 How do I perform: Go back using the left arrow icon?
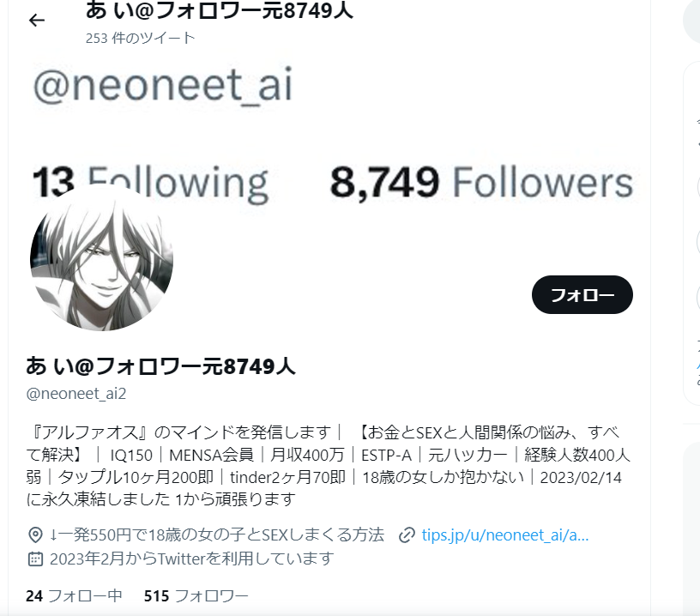(x=37, y=21)
